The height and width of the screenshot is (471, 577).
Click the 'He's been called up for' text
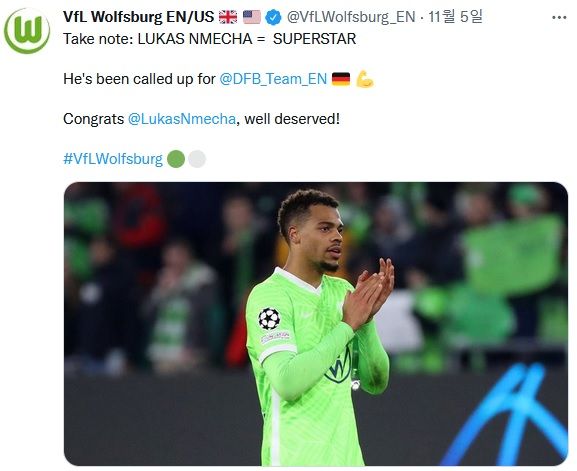pos(139,79)
